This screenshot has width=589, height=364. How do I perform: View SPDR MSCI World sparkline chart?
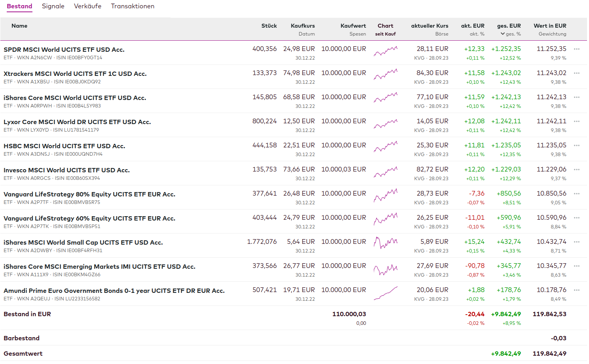pyautogui.click(x=385, y=51)
